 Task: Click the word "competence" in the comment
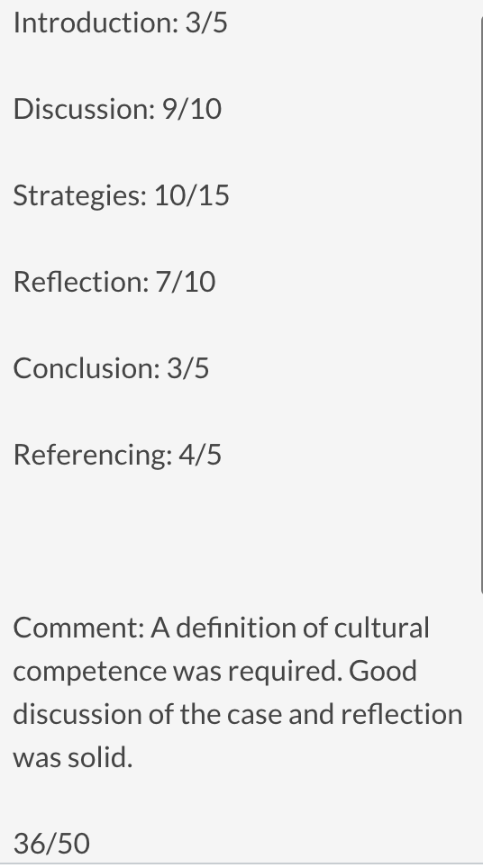90,672
